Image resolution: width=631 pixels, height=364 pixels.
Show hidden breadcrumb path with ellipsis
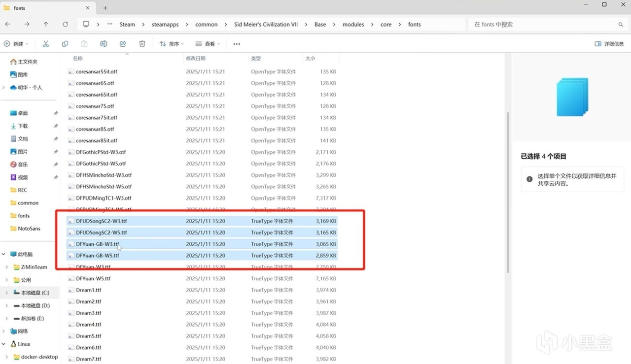point(109,24)
